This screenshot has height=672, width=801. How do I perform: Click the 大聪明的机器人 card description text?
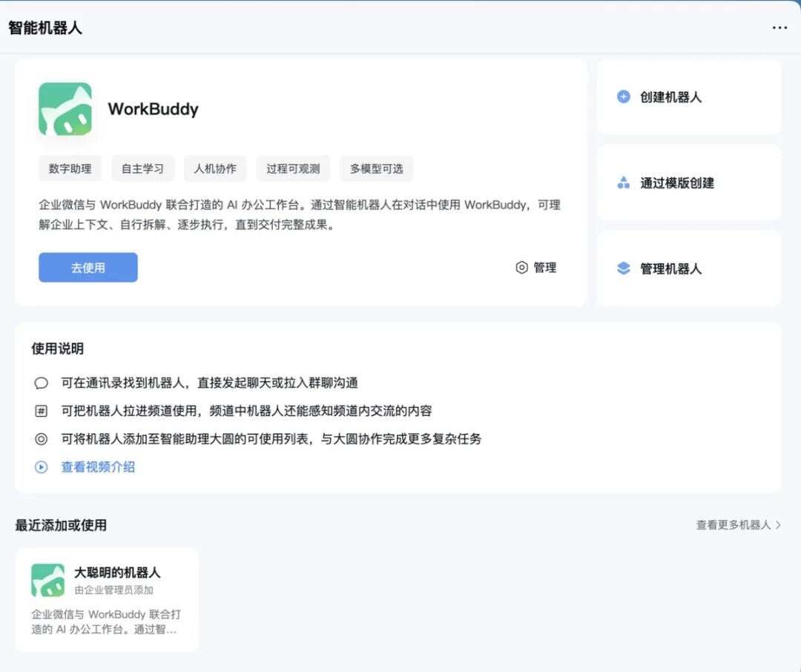click(106, 622)
